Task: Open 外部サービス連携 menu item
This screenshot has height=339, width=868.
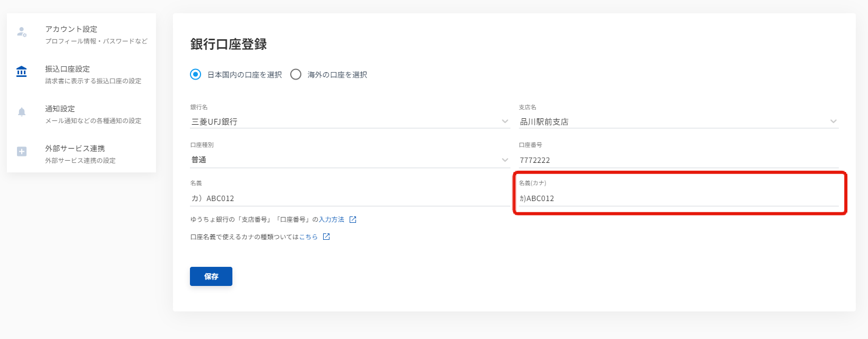Action: click(x=75, y=149)
